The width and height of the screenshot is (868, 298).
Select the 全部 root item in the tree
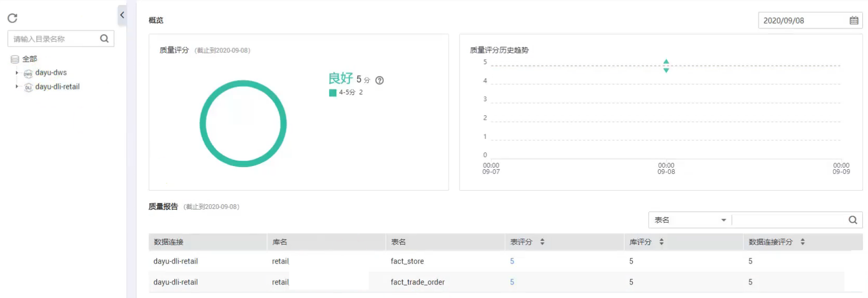[29, 59]
